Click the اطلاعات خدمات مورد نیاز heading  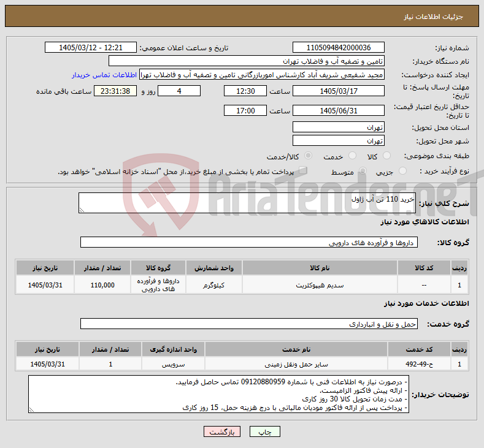426,303
